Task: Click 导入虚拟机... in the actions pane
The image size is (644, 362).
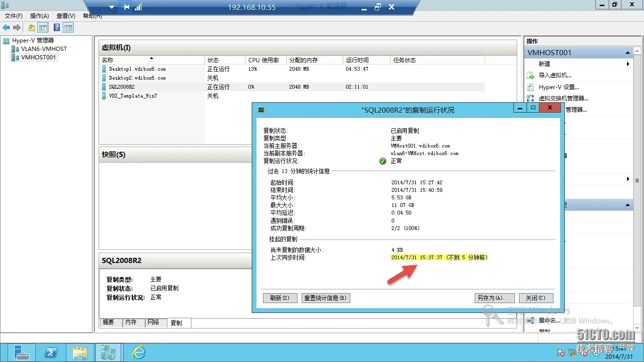Action: click(x=555, y=75)
